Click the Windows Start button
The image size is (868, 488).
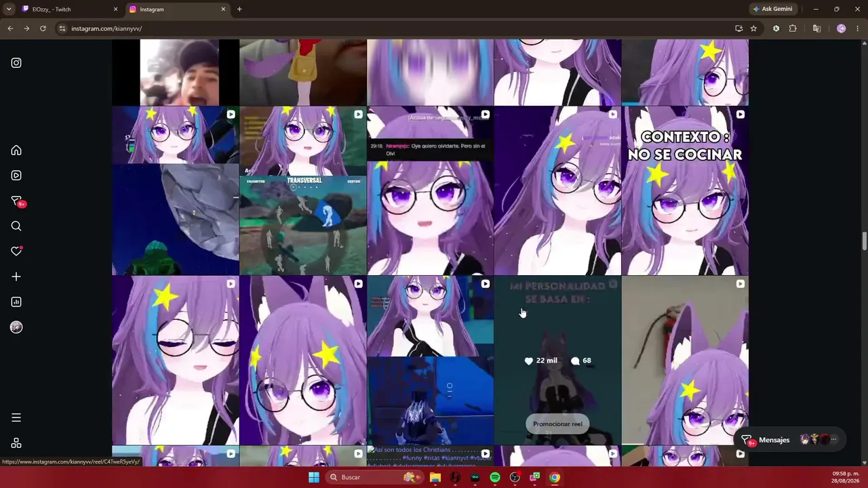click(314, 477)
